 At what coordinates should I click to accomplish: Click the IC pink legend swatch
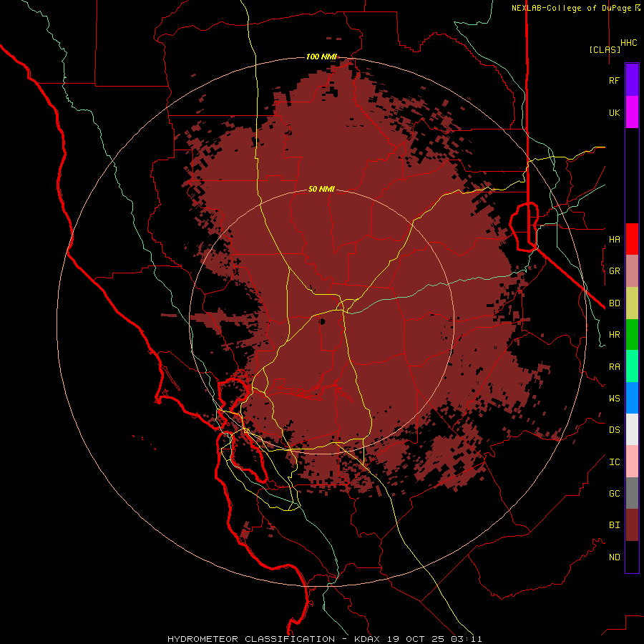[632, 462]
